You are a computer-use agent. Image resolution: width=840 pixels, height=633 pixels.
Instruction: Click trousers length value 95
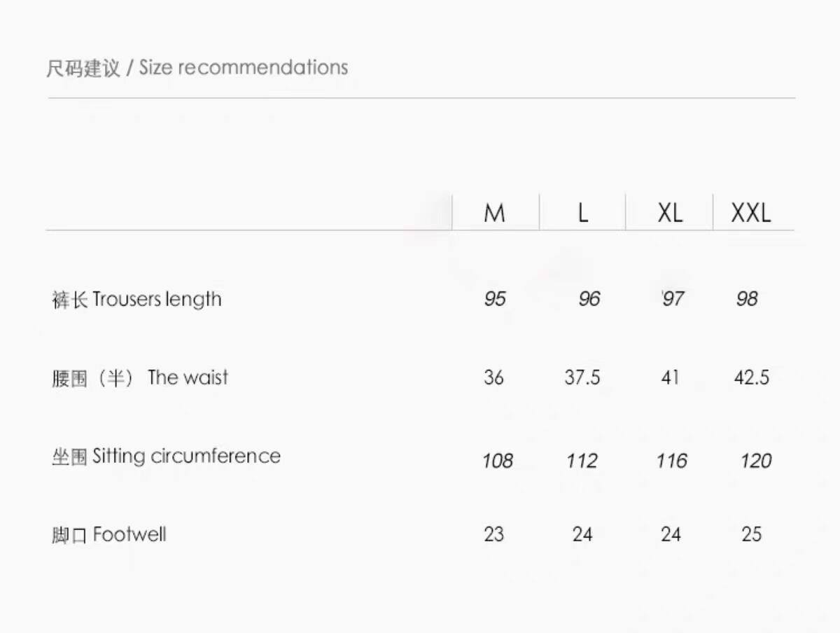pyautogui.click(x=494, y=300)
